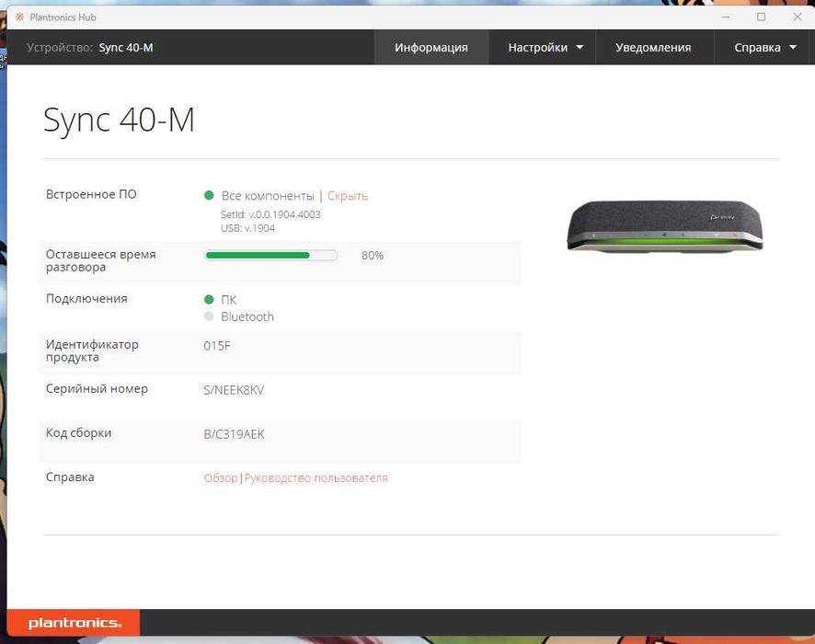Select the build code B/C319AEK
The width and height of the screenshot is (815, 644).
tap(234, 434)
